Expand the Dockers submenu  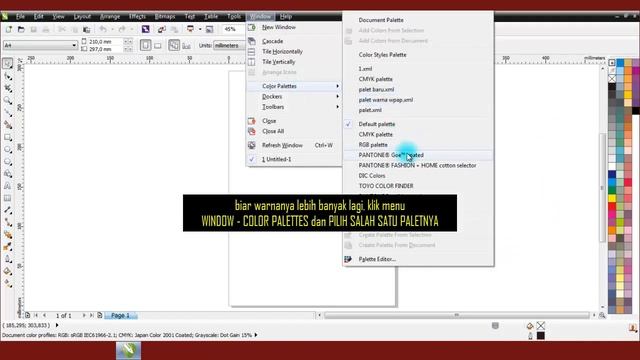(x=294, y=97)
